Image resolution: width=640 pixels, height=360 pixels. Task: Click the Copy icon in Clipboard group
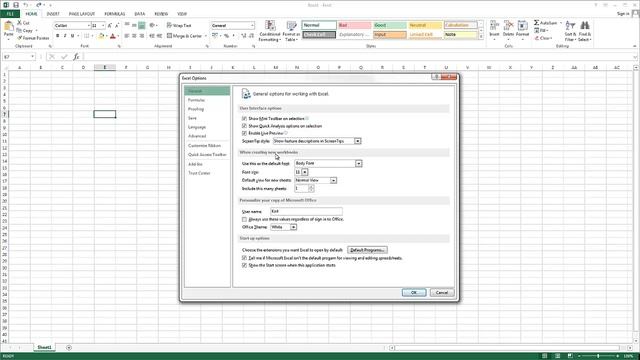pyautogui.click(x=19, y=31)
